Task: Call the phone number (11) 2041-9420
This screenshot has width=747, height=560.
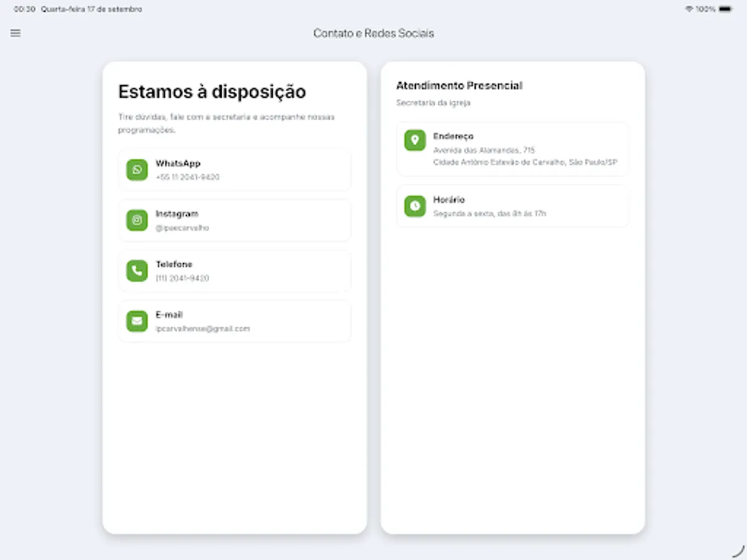Action: tap(182, 278)
